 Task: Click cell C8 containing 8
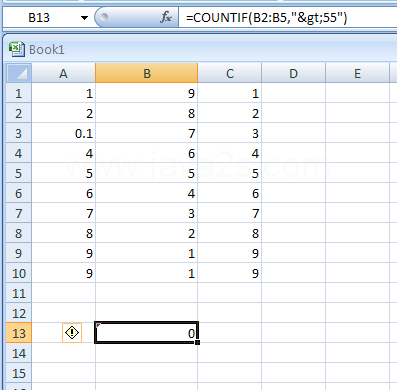click(x=230, y=233)
